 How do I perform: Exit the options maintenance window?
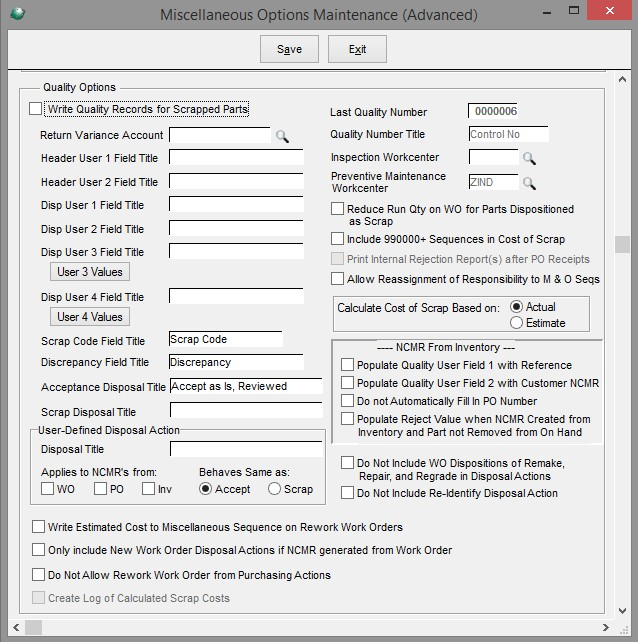(x=357, y=49)
